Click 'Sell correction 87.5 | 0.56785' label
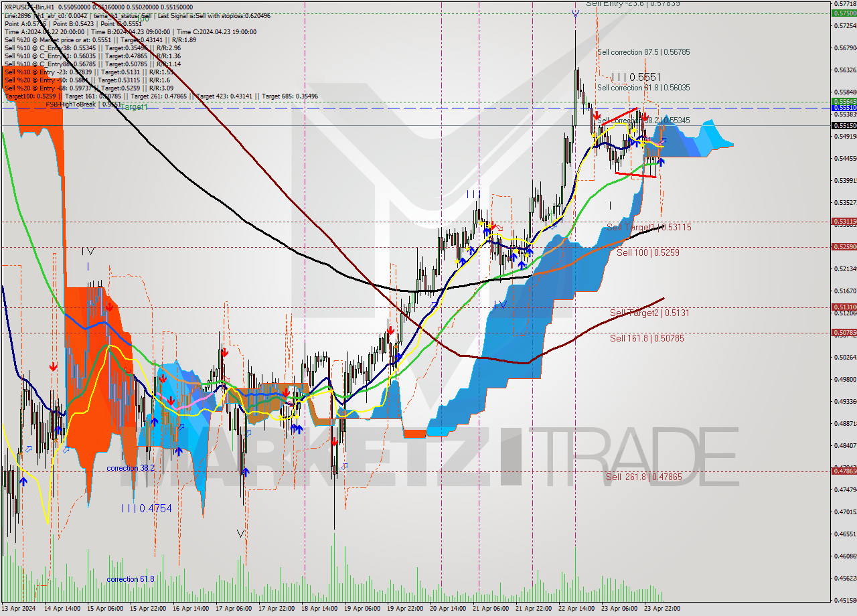The width and height of the screenshot is (857, 616). pos(643,52)
